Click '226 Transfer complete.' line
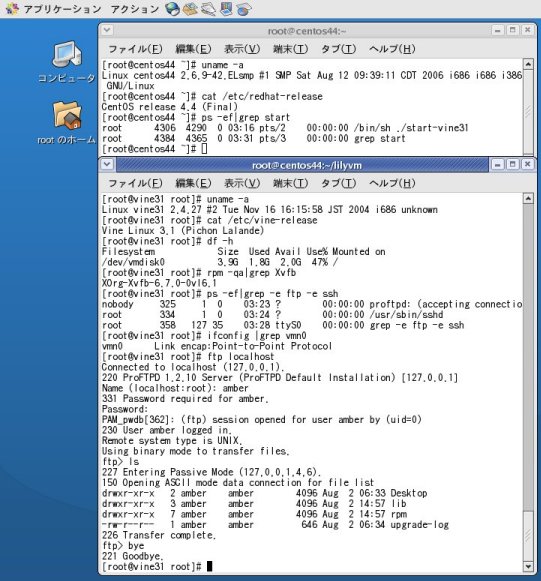 [x=159, y=535]
